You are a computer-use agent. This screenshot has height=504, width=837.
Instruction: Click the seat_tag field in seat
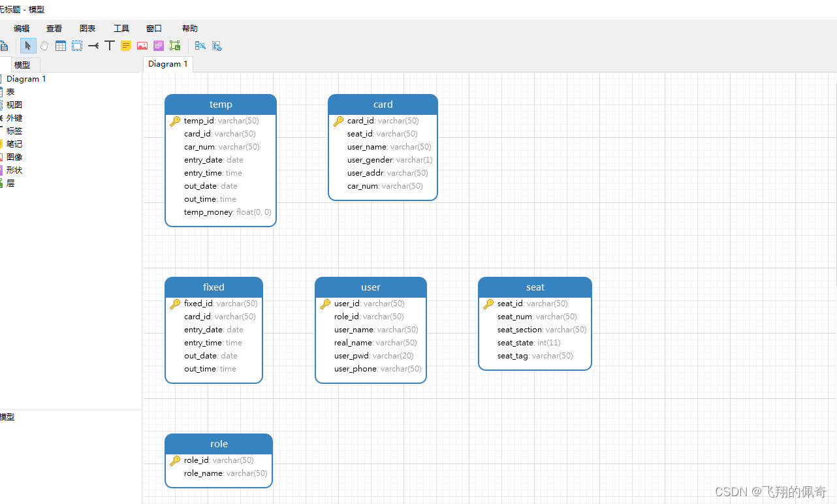click(535, 356)
